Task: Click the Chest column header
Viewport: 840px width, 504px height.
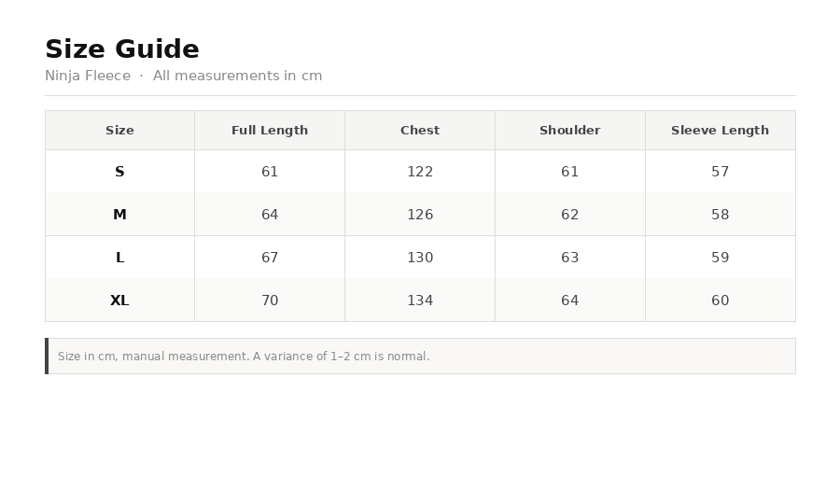Action: pos(420,130)
